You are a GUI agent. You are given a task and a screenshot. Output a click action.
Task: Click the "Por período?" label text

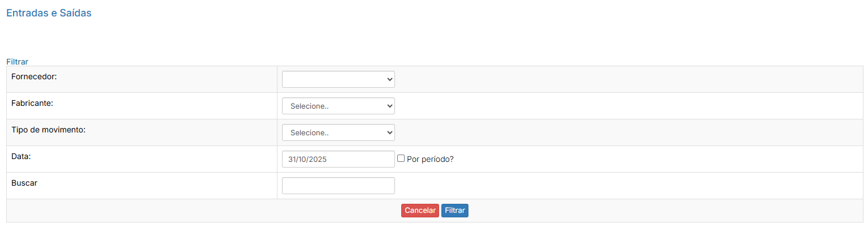click(x=430, y=159)
